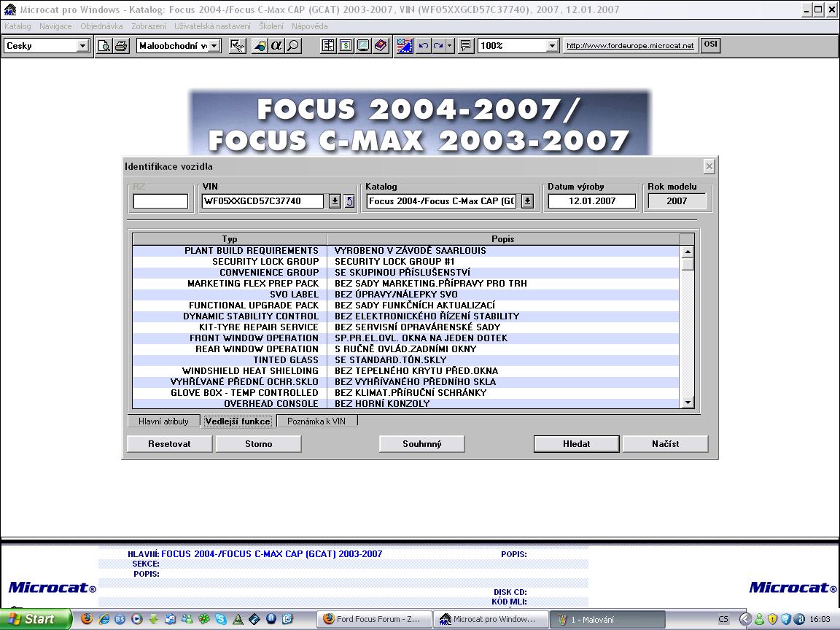
Task: Open the Cesky language dropdown
Action: point(82,46)
